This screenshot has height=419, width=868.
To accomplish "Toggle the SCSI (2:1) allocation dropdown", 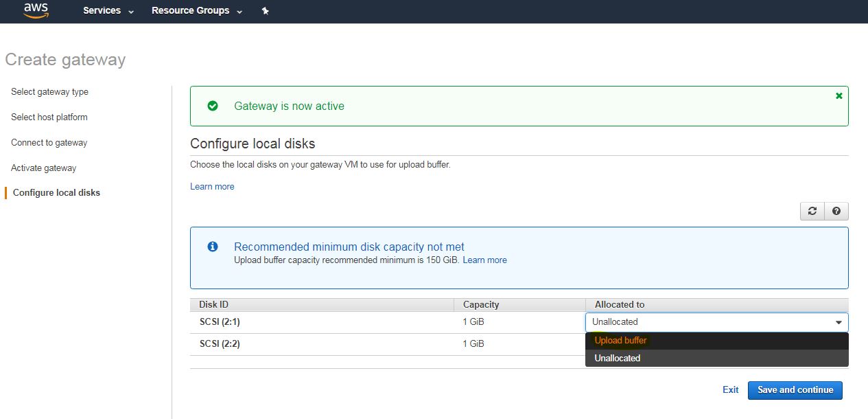I will (716, 322).
